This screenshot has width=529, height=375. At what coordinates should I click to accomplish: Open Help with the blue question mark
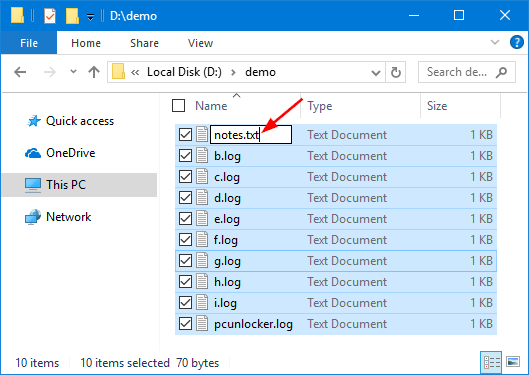tap(517, 42)
